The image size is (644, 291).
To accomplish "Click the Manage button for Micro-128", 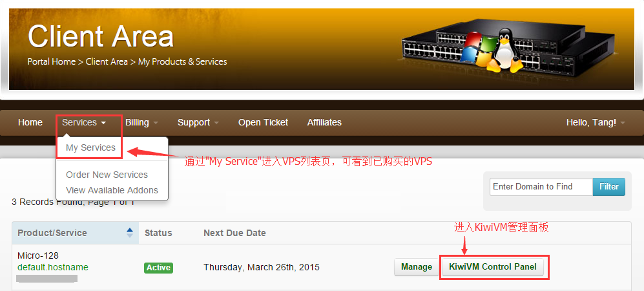I will pyautogui.click(x=417, y=267).
